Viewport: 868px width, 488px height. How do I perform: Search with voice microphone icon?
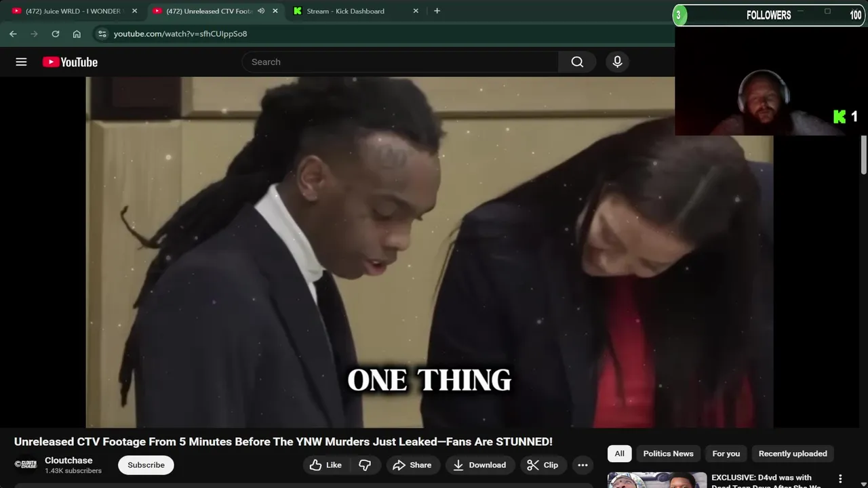pos(617,62)
